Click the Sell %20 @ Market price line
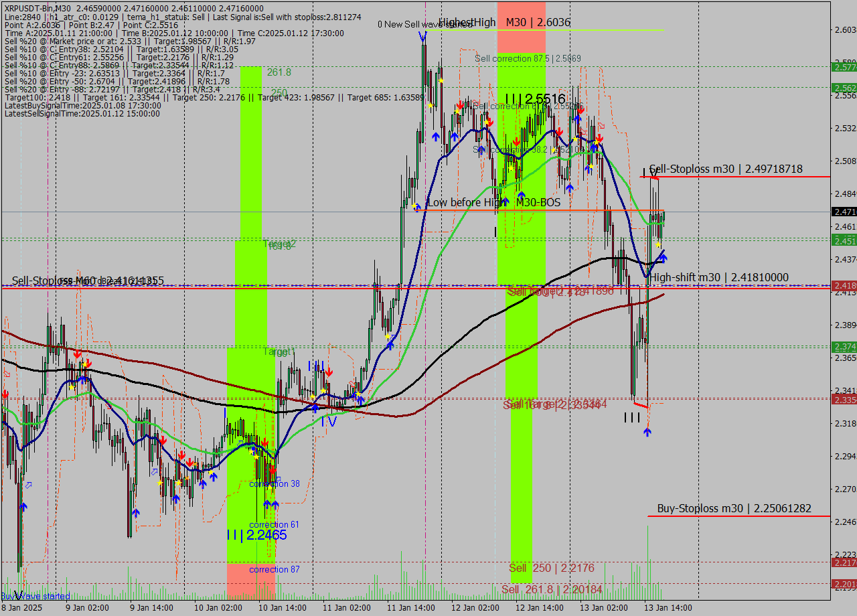 point(130,41)
